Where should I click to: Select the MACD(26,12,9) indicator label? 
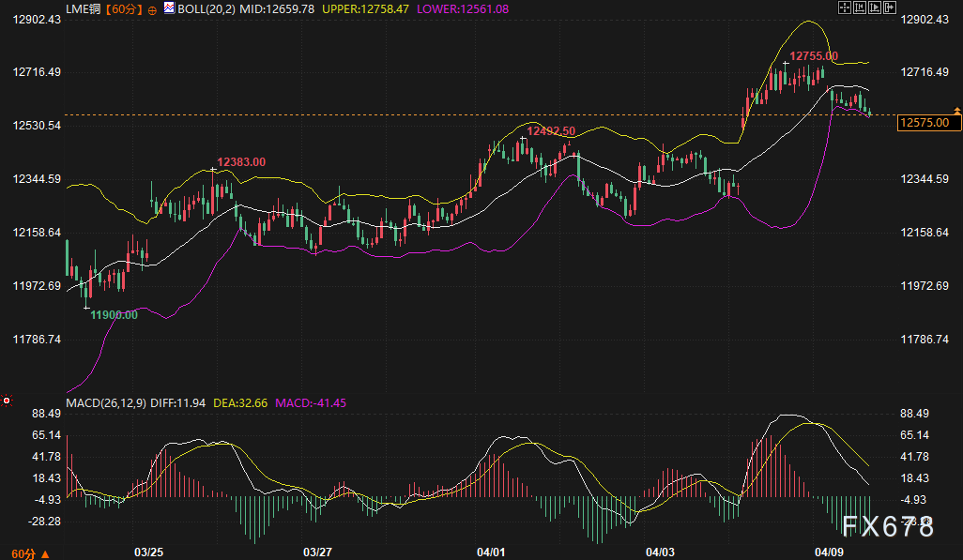(x=104, y=402)
